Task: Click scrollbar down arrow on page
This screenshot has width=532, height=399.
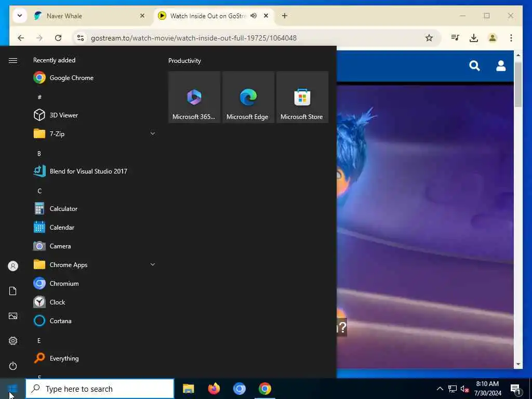Action: 518,364
